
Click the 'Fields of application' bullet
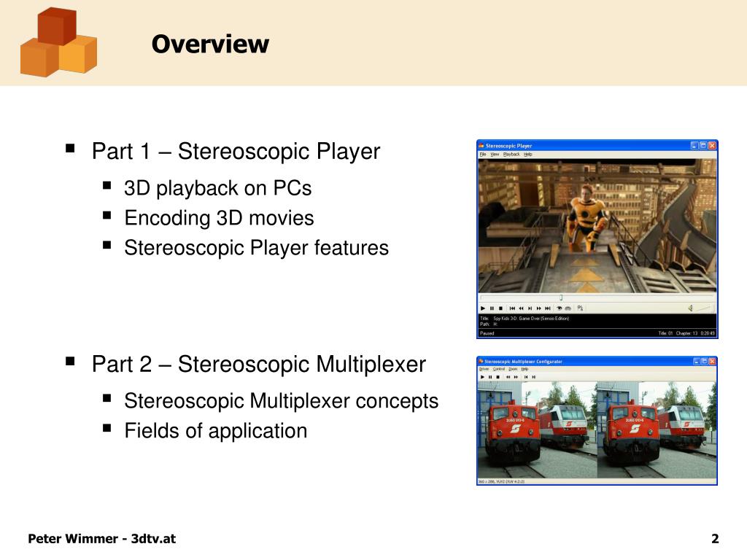(216, 431)
